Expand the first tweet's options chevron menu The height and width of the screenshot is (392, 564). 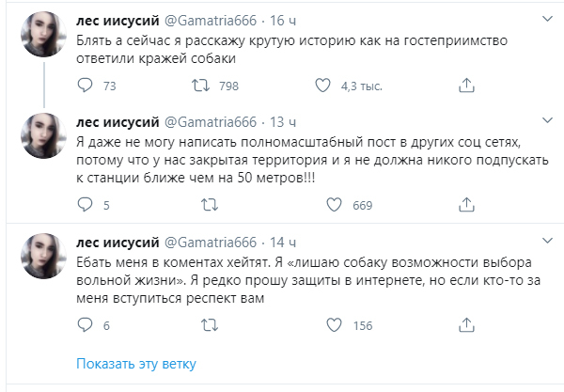pos(547,19)
